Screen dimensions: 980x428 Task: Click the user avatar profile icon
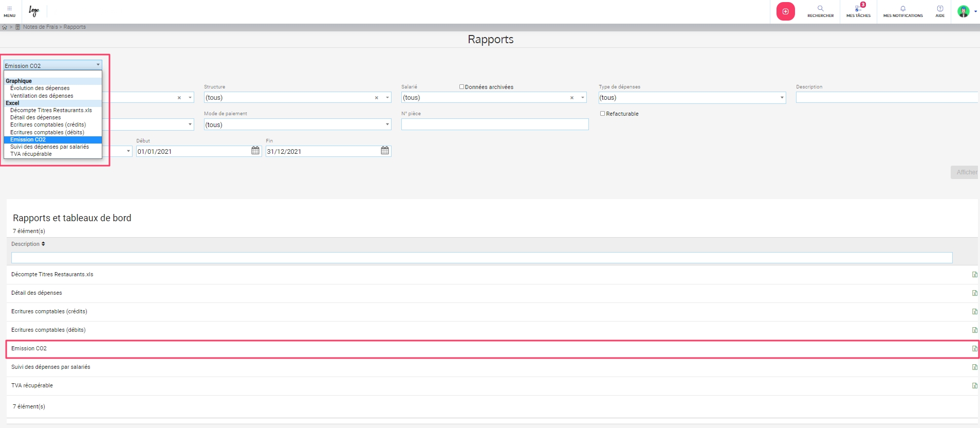(x=964, y=11)
